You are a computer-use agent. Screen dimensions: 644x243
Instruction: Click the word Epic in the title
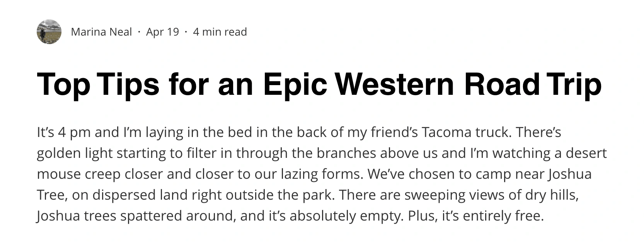pos(295,85)
